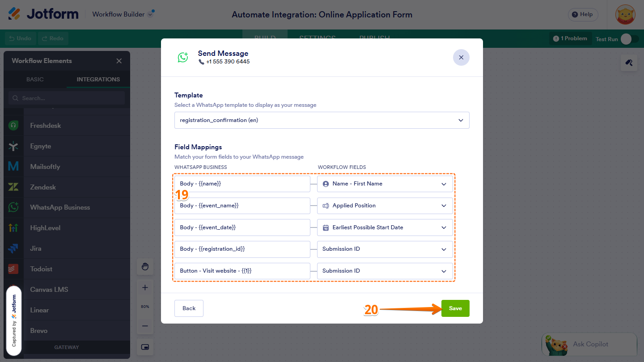
Task: Zoom in with the plus icon
Action: tap(145, 288)
